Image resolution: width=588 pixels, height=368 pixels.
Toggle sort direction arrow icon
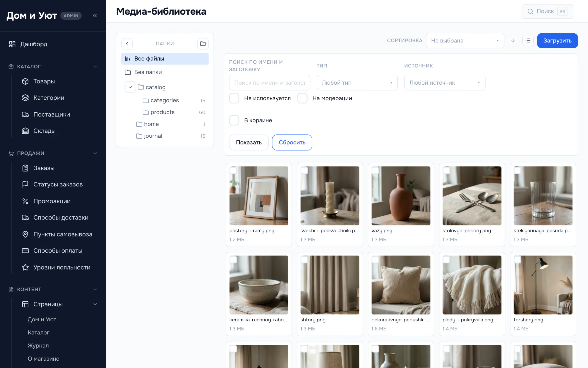point(513,40)
